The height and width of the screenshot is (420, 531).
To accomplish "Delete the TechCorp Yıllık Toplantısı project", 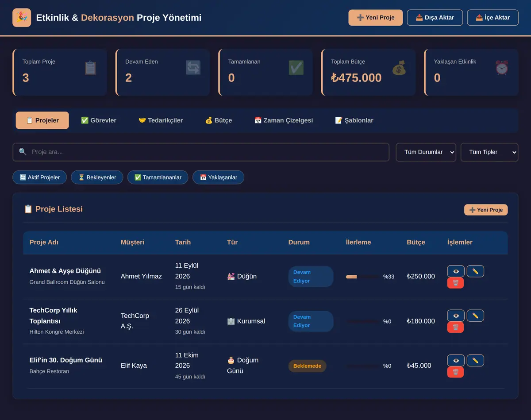I will [x=456, y=328].
